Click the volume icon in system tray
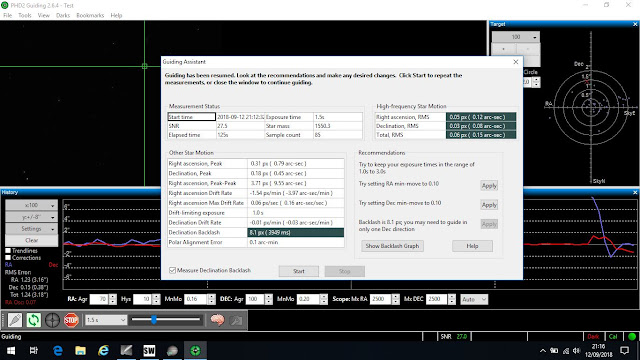This screenshot has width=640, height=360. (x=576, y=351)
